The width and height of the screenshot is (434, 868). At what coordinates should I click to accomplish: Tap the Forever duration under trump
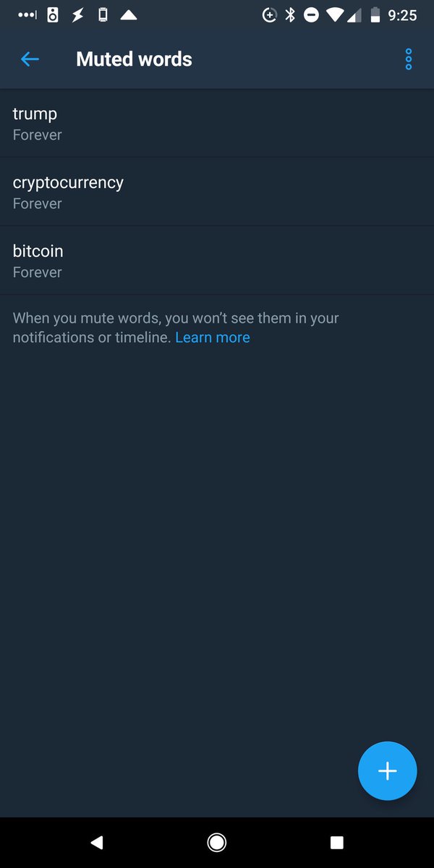(x=38, y=135)
